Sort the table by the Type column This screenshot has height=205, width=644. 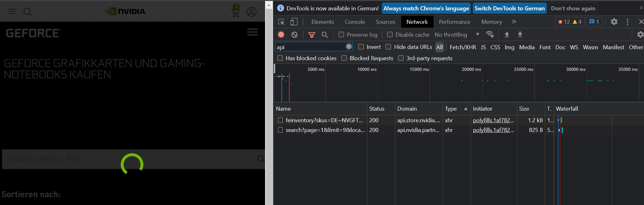tap(456, 109)
